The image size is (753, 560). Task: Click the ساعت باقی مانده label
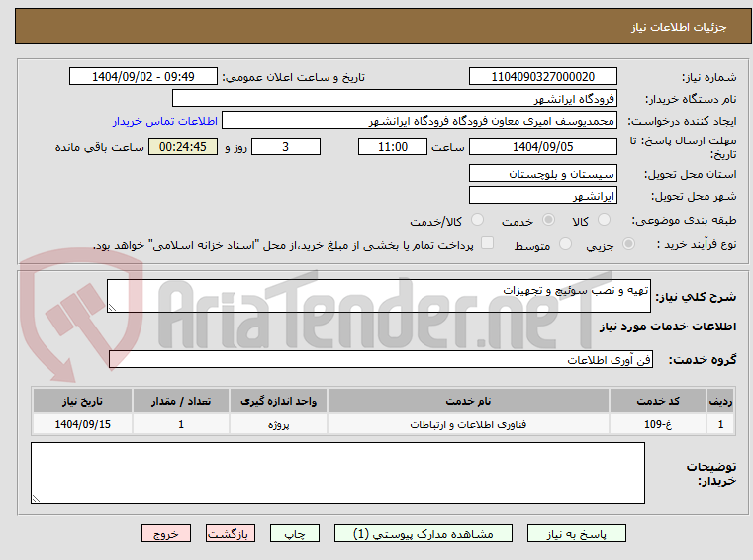99,147
